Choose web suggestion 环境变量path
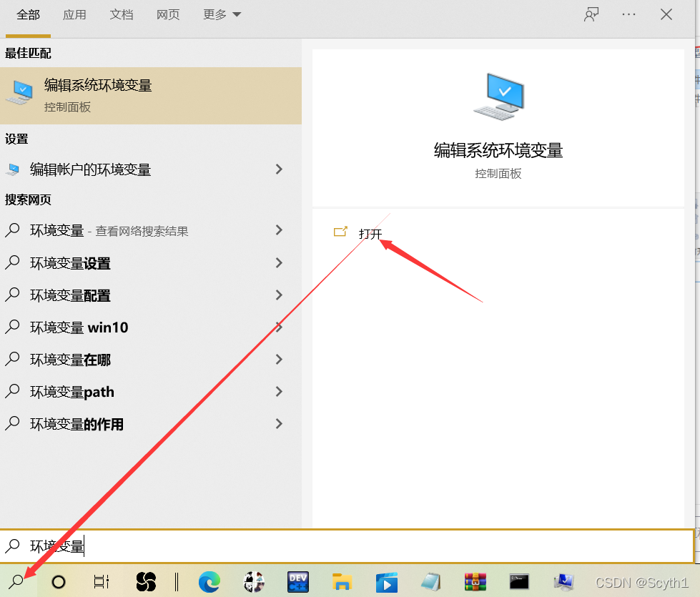Image resolution: width=700 pixels, height=597 pixels. pyautogui.click(x=151, y=391)
